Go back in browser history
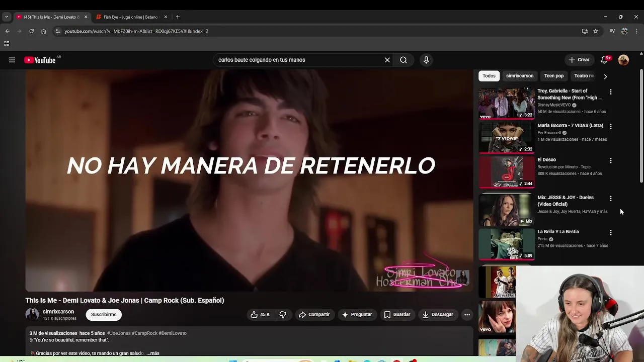Image resolution: width=644 pixels, height=362 pixels. tap(7, 31)
